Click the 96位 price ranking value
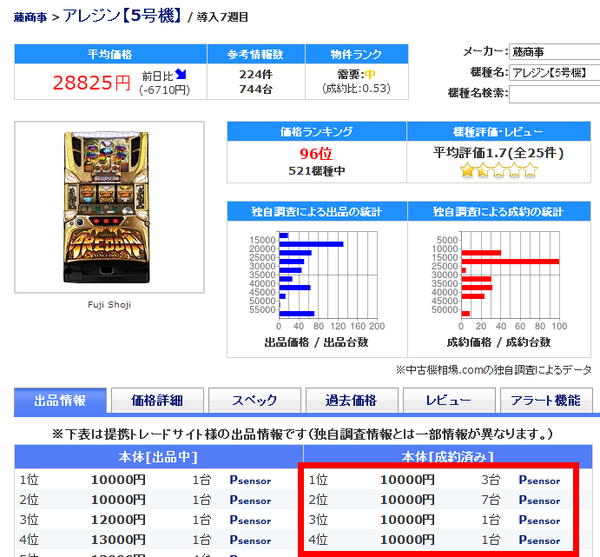Image resolution: width=600 pixels, height=557 pixels. click(316, 154)
